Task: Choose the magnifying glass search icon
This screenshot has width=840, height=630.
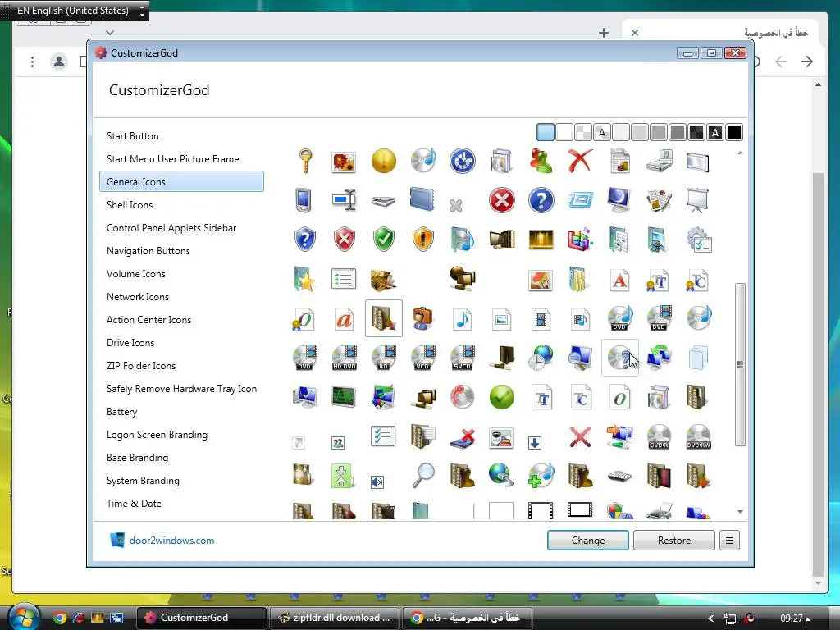Action: coord(423,475)
